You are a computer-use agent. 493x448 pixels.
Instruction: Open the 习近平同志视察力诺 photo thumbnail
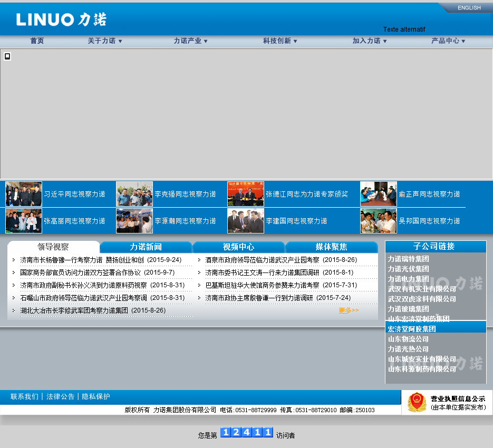tap(24, 193)
